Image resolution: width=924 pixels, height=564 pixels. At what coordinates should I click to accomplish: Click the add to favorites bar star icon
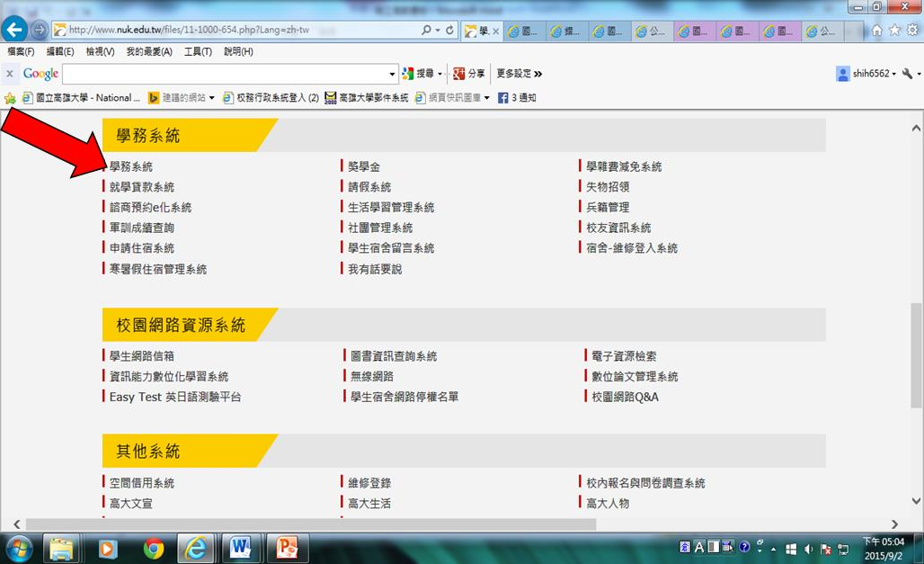[11, 97]
